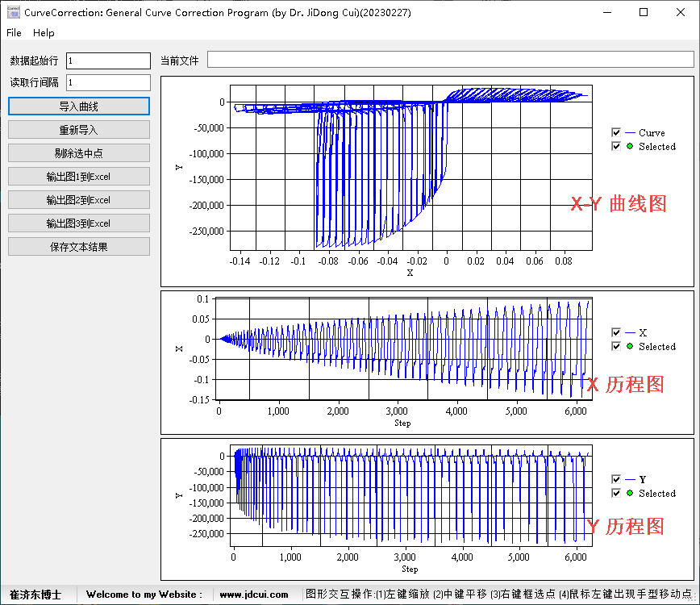
Task: Click the blue Curve line legend sample
Action: 630,133
